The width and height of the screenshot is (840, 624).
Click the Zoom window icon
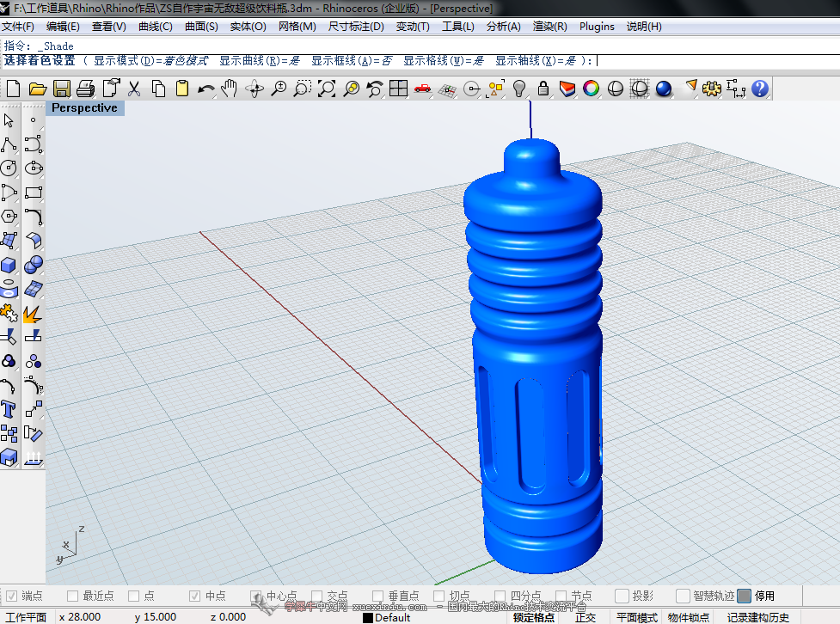[303, 89]
